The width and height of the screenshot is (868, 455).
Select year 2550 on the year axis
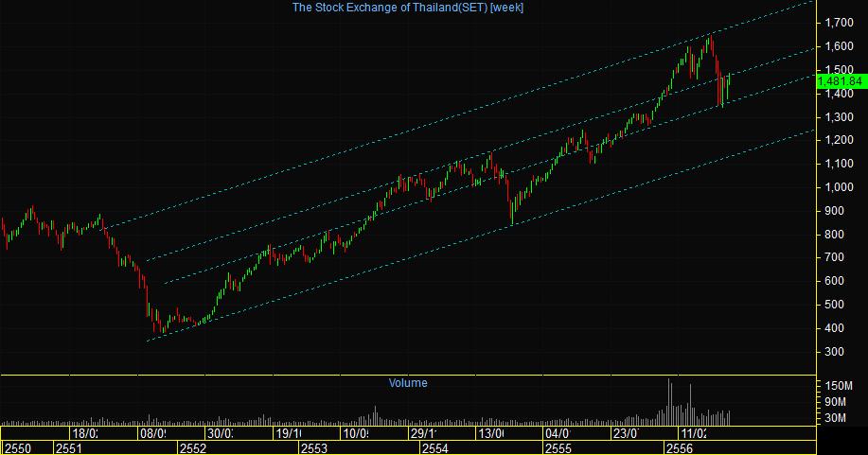18,447
